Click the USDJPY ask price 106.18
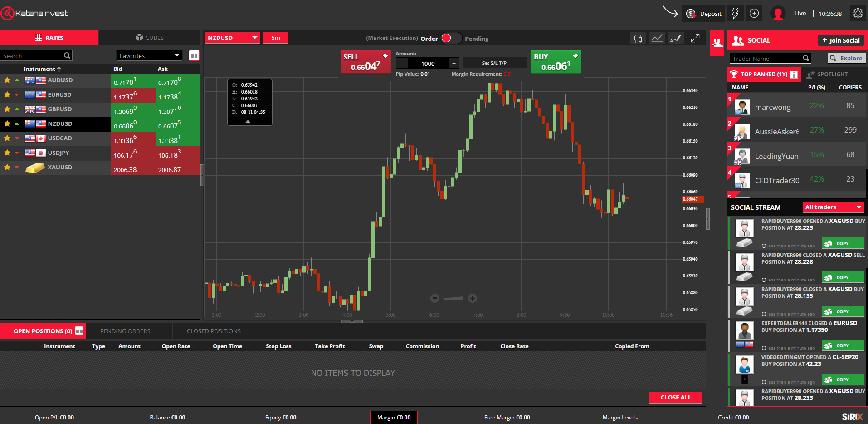 (x=177, y=153)
